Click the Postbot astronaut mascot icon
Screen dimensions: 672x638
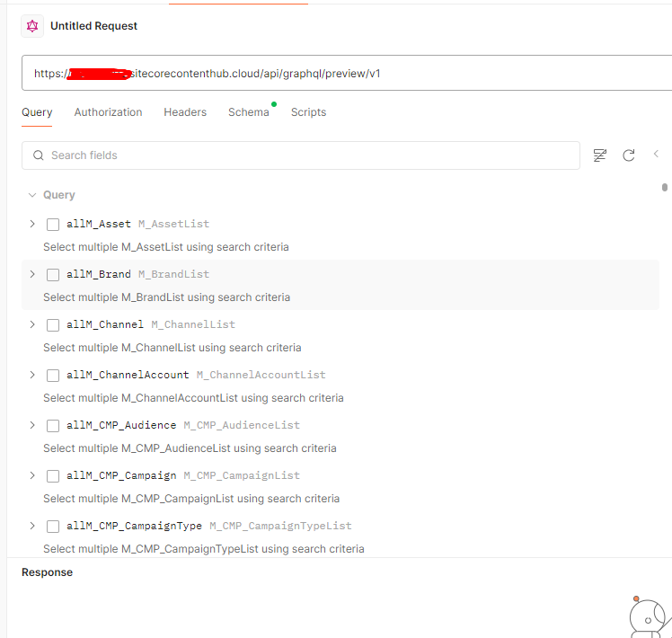pos(650,616)
